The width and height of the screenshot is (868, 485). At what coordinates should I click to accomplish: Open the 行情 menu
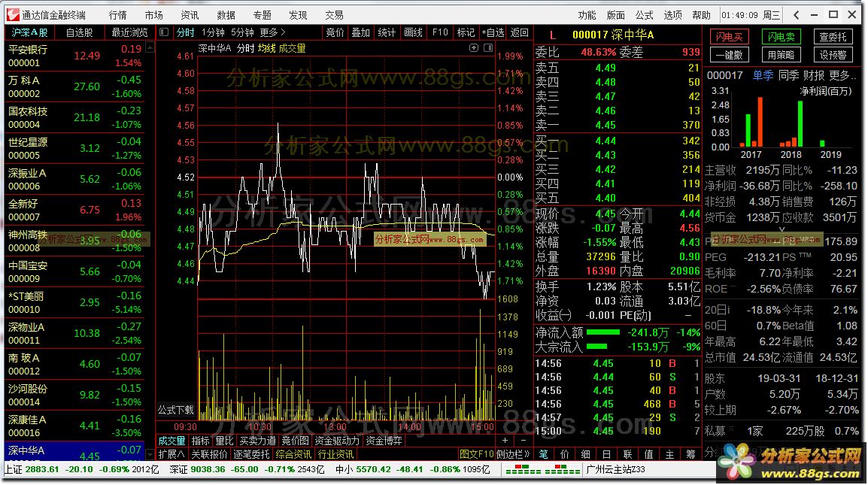(117, 15)
